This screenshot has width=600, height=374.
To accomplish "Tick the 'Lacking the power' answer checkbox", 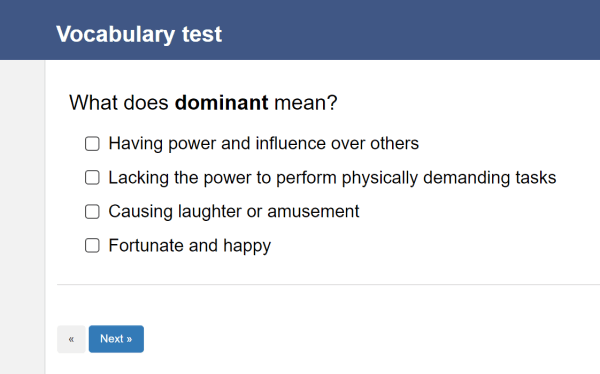I will [92, 178].
